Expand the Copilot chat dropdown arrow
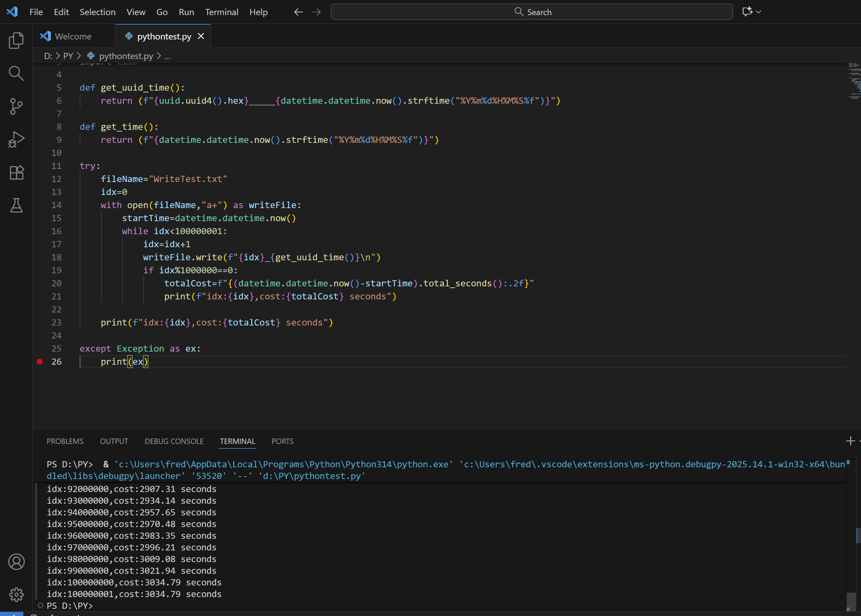Viewport: 861px width, 616px height. coord(759,12)
